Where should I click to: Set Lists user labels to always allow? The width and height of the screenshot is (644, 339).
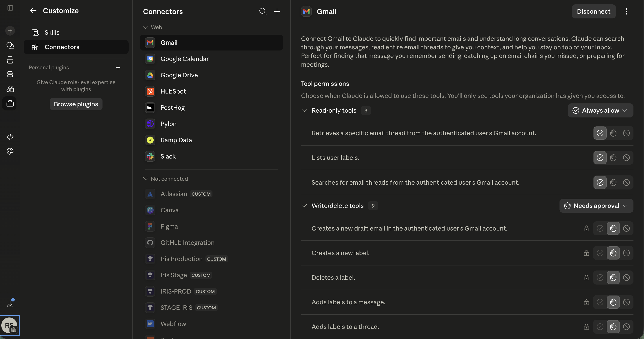600,158
